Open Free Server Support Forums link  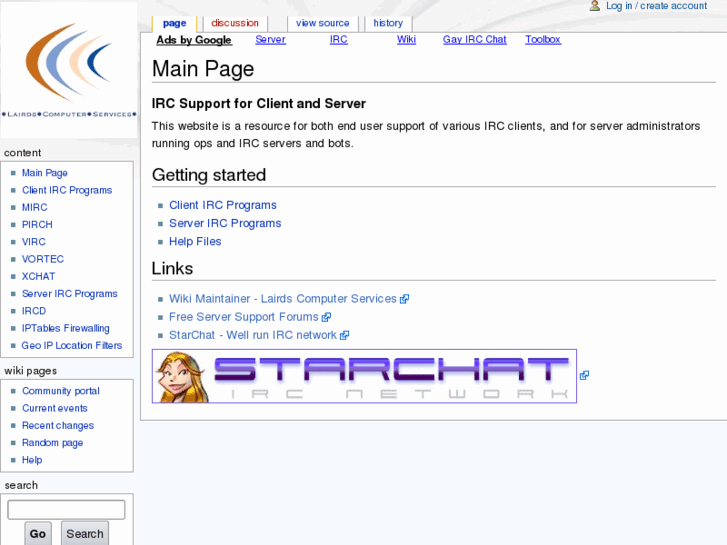243,317
